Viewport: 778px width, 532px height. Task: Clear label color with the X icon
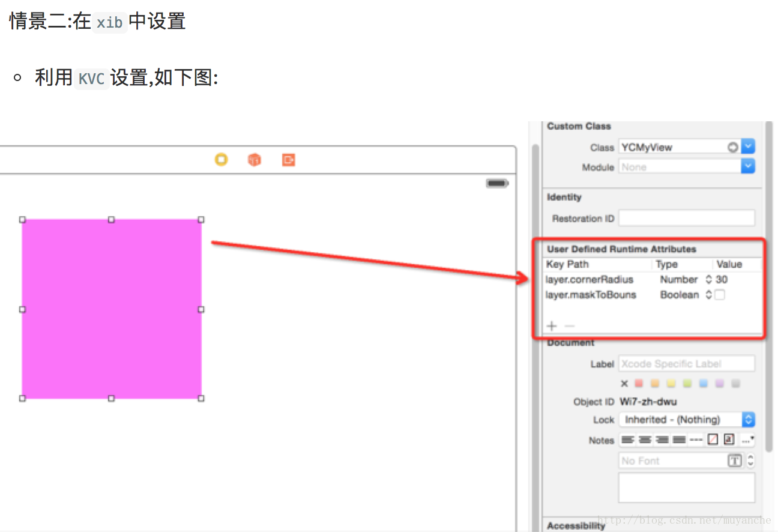tap(624, 383)
